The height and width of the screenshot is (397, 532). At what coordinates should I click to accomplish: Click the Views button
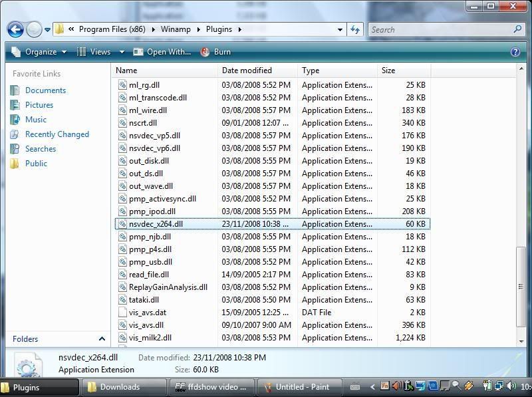pos(94,52)
